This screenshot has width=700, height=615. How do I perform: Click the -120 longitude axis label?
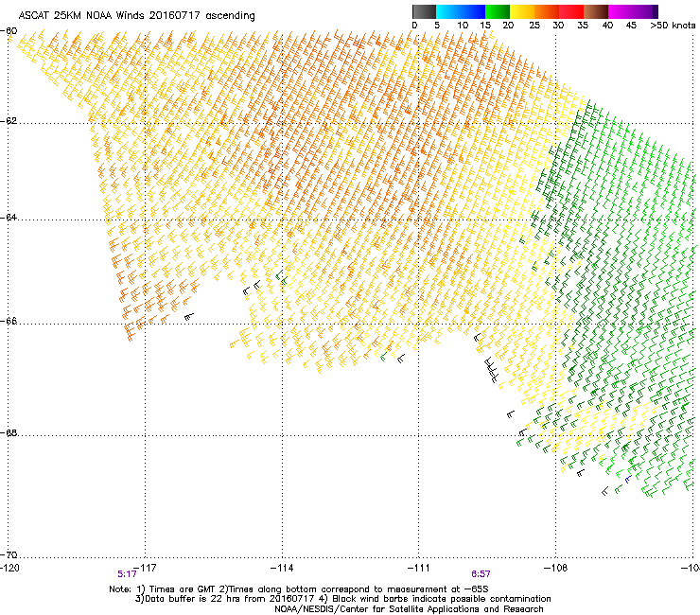click(9, 568)
